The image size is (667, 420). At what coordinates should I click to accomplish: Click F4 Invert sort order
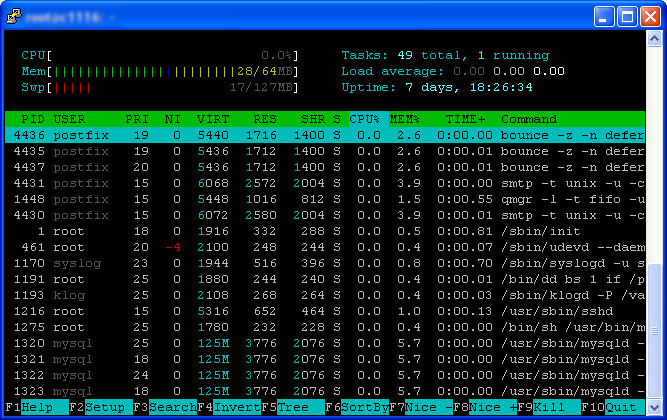point(229,407)
